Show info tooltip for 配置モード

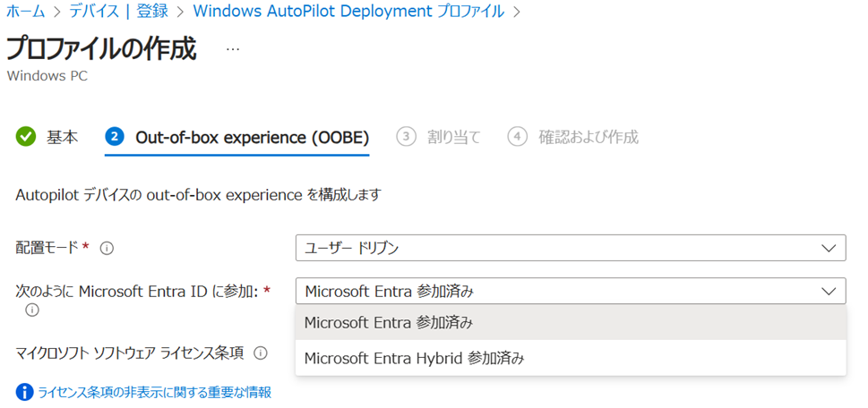pyautogui.click(x=107, y=249)
